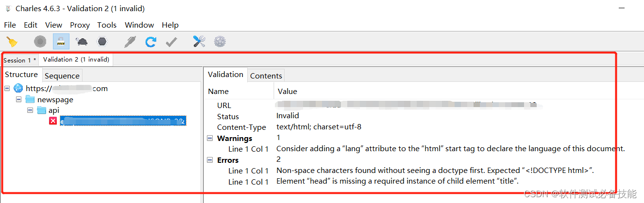Image resolution: width=644 pixels, height=203 pixels.
Task: Click the Repeat refresh icon
Action: [151, 42]
